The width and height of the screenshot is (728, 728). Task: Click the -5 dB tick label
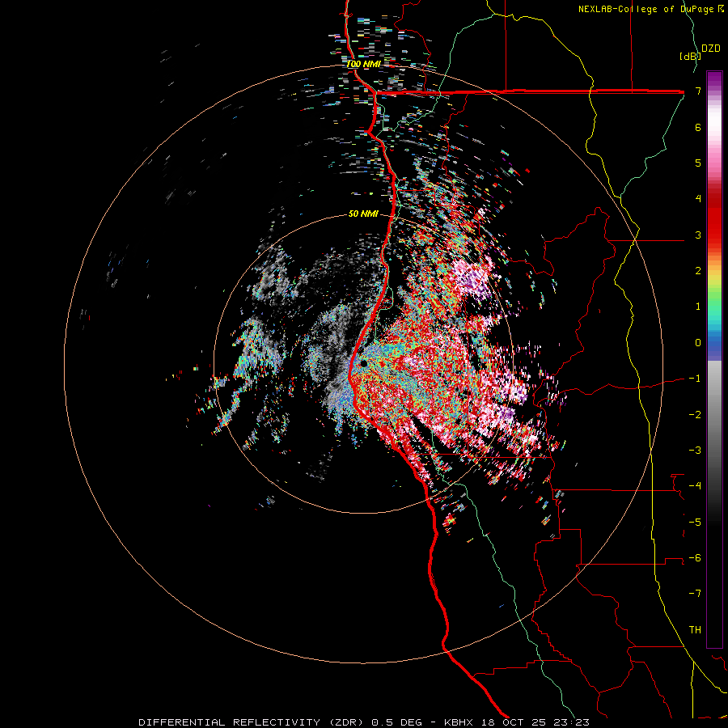point(695,522)
